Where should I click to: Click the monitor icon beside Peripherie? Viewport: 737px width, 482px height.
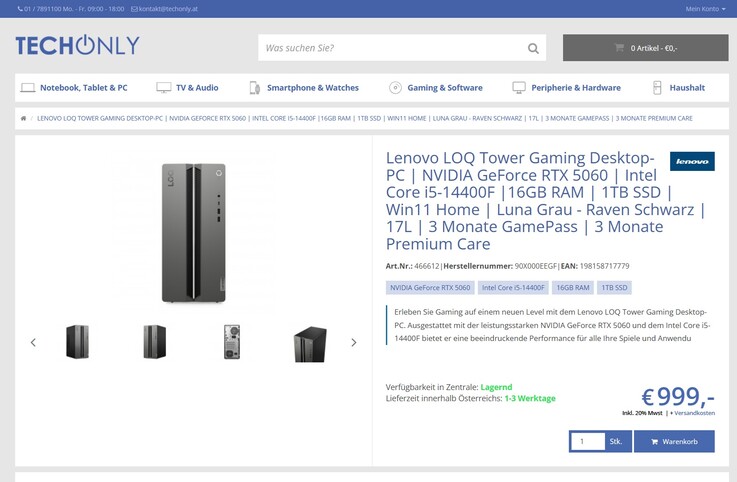point(519,87)
